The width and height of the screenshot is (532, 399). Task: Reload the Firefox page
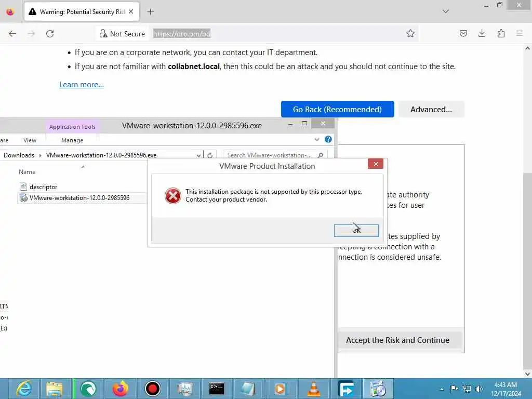click(x=50, y=34)
